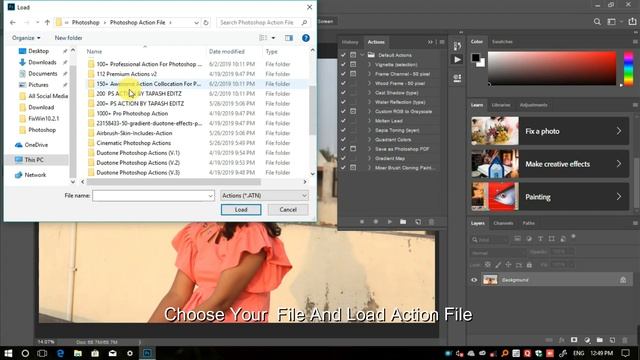Image resolution: width=640 pixels, height=360 pixels.
Task: Open the History panel dock icon
Action: (x=457, y=45)
